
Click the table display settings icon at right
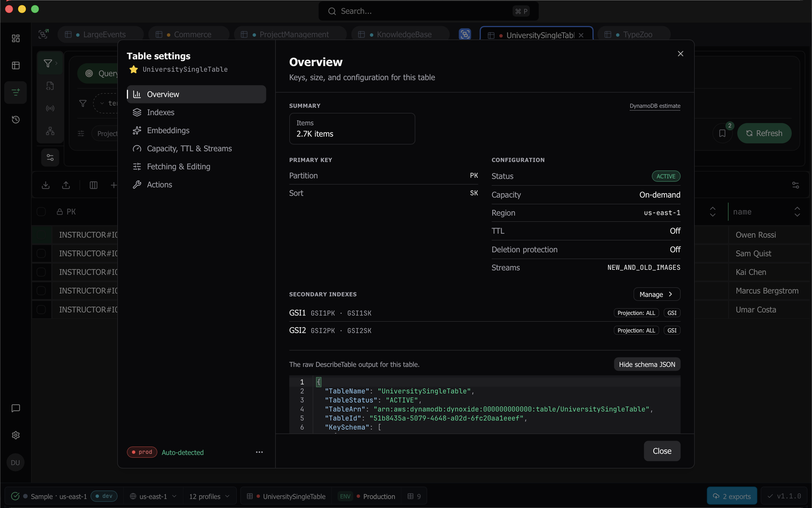click(796, 185)
